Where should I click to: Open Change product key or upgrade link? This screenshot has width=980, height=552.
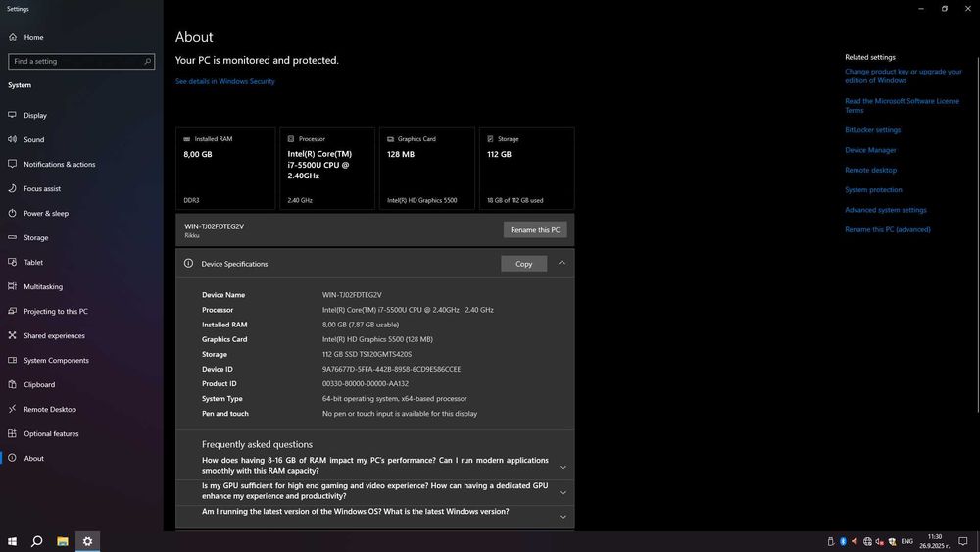904,75
